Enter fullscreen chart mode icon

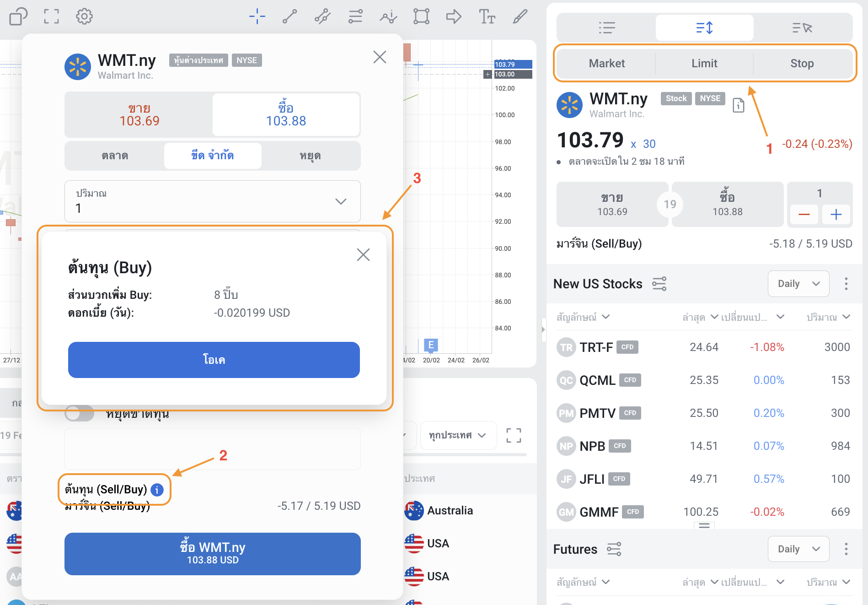[x=52, y=17]
